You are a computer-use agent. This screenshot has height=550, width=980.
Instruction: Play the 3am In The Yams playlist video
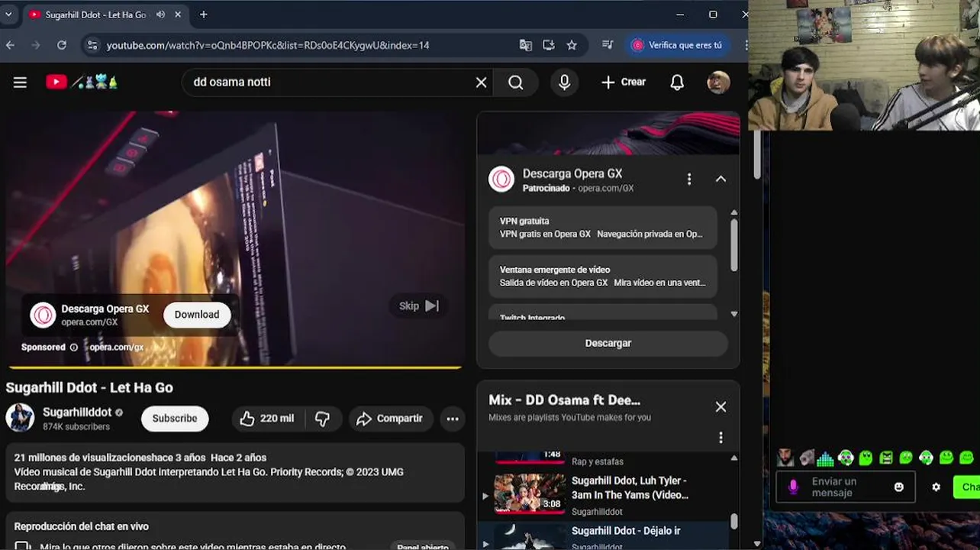pos(607,495)
